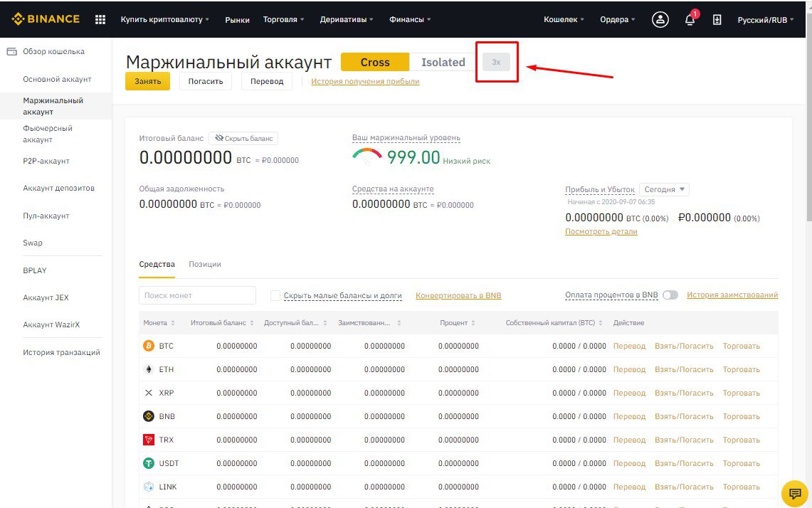This screenshot has height=508, width=812.
Task: Open Фьючерсный аккаунт in sidebar
Action: point(48,134)
